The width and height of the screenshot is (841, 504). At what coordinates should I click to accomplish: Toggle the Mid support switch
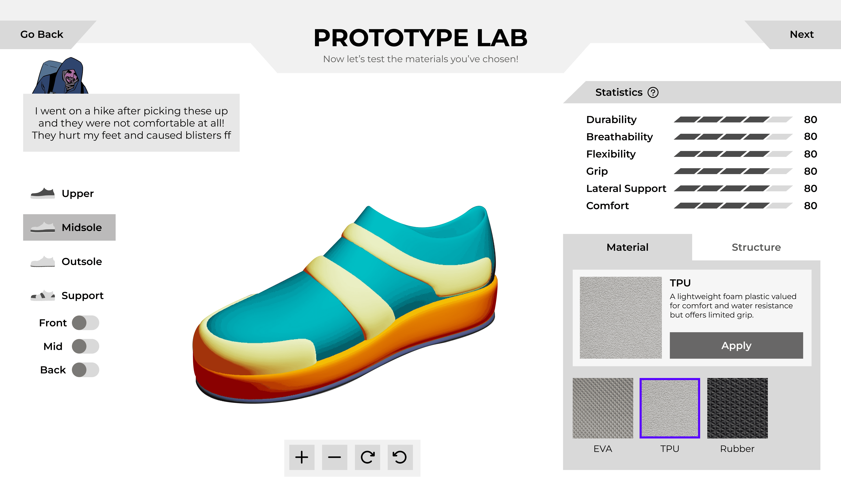pos(85,346)
